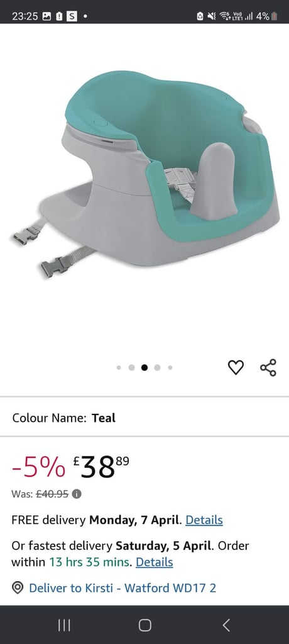Viewport: 289px width, 644px height.
Task: Select the fourth image carousel dot
Action: tap(157, 367)
